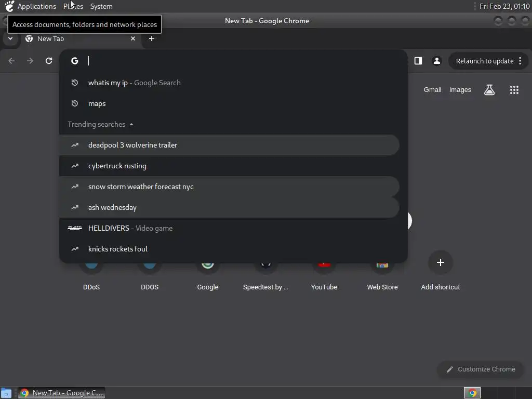The height and width of the screenshot is (399, 532).
Task: Open the Places menu
Action: click(x=73, y=6)
